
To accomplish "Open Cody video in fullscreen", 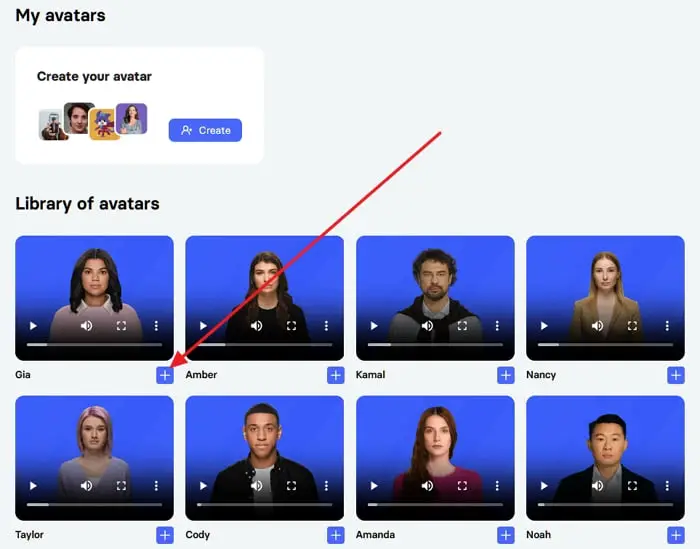I will tap(292, 486).
